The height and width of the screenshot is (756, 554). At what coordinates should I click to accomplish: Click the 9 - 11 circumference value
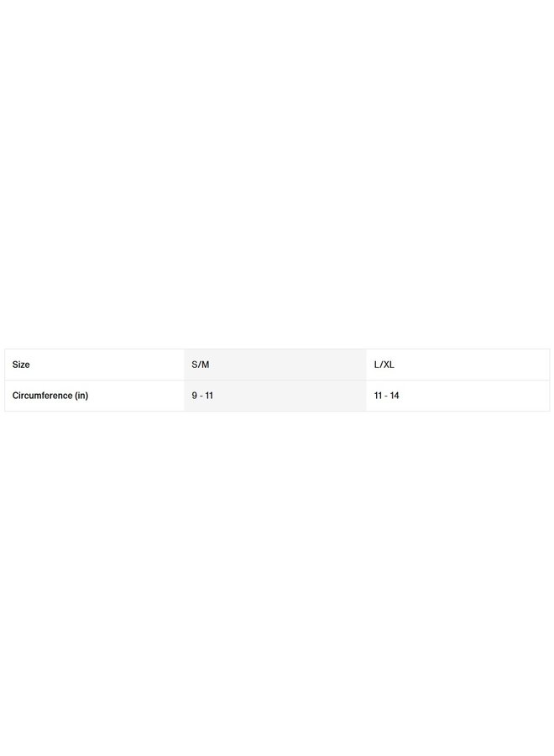[202, 396]
